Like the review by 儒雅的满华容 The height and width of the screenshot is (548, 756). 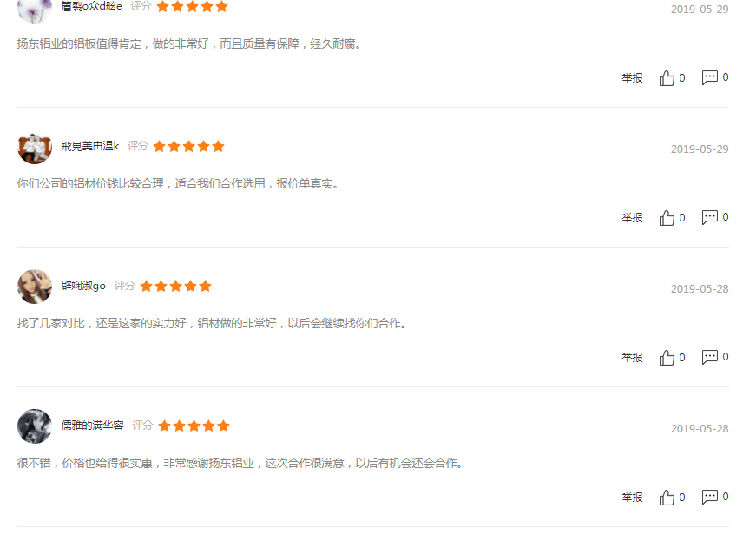pos(667,498)
